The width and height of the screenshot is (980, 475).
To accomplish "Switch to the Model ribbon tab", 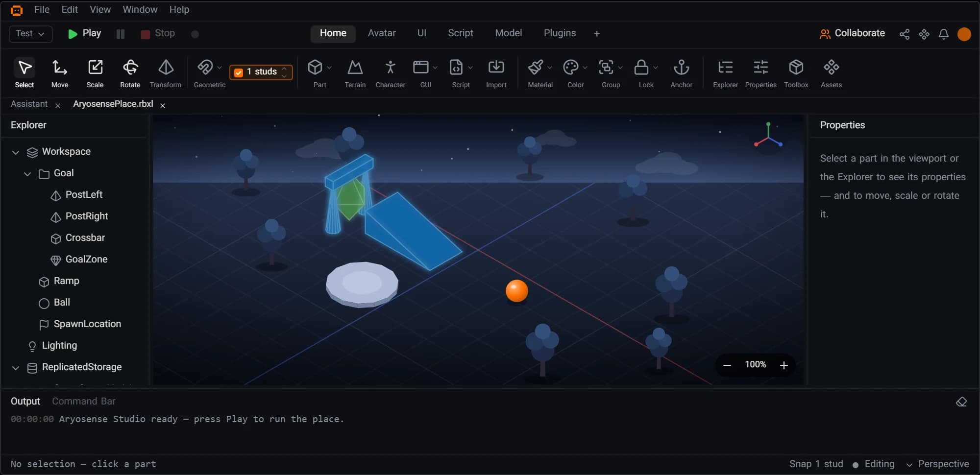I will pyautogui.click(x=509, y=33).
